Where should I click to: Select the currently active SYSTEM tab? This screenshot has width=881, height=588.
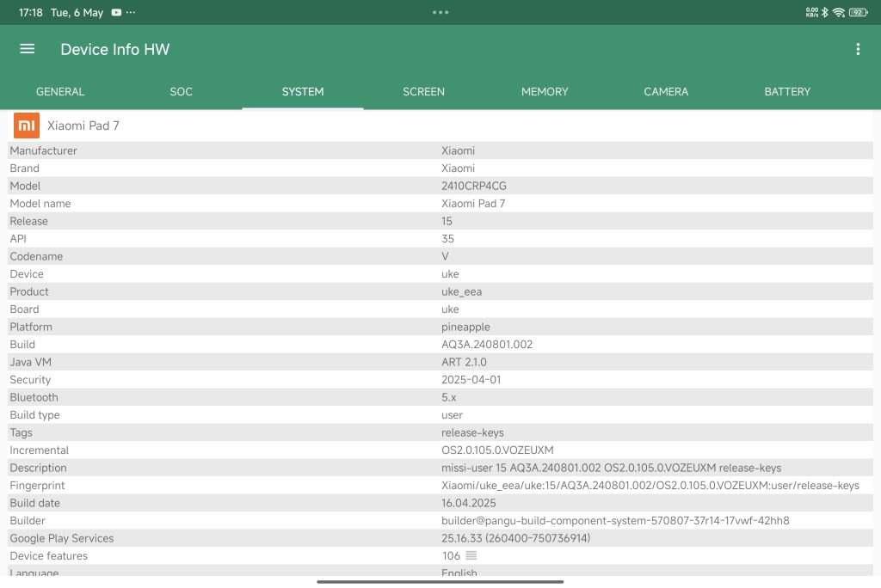[303, 92]
